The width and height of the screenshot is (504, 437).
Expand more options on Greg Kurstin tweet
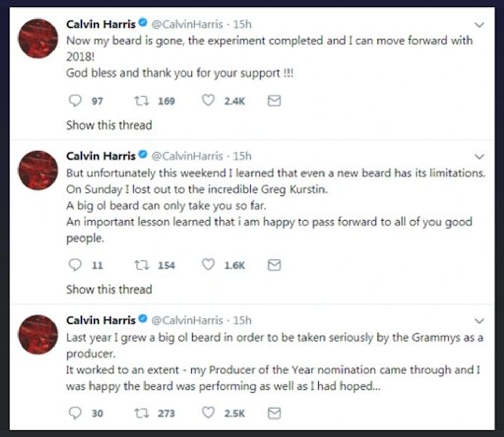point(479,156)
